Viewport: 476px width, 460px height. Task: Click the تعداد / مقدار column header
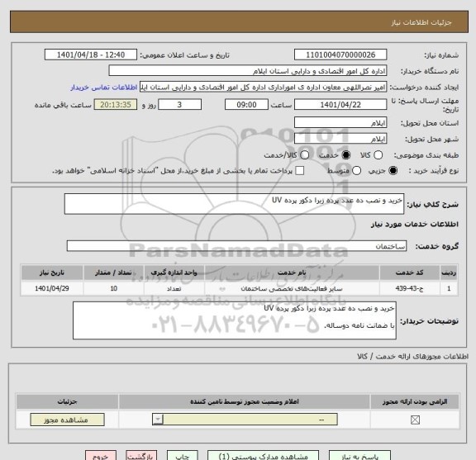(113, 273)
